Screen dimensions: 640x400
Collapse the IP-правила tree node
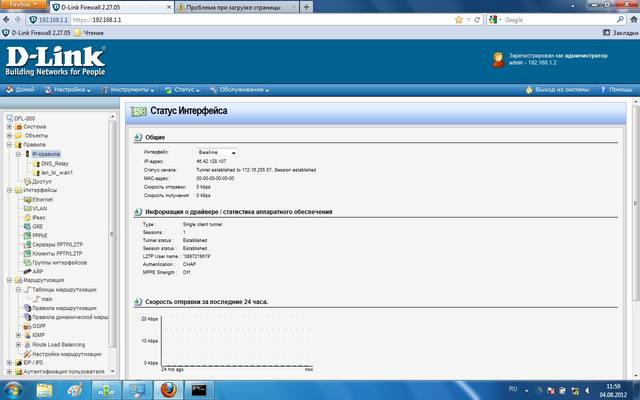click(x=18, y=154)
